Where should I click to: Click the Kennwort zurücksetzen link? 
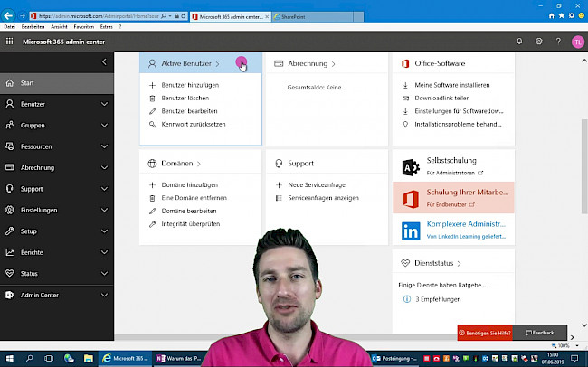193,124
